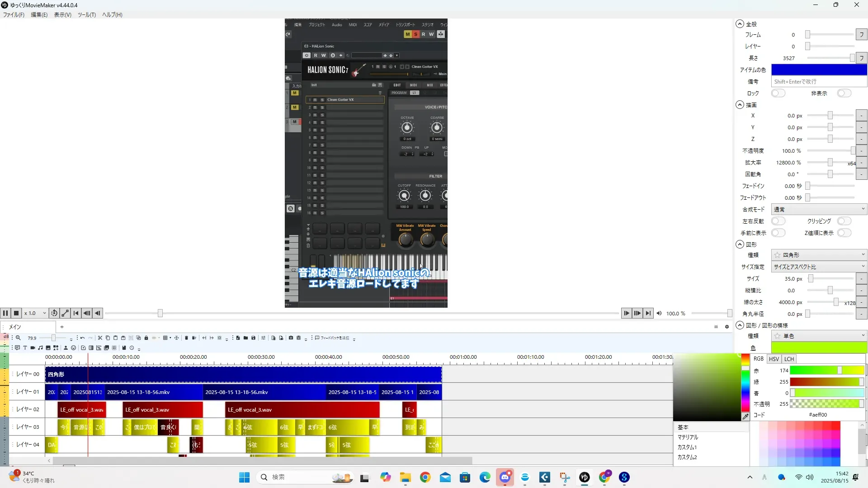The height and width of the screenshot is (488, 868).
Task: Select the マテリアル palette option
Action: pyautogui.click(x=688, y=437)
